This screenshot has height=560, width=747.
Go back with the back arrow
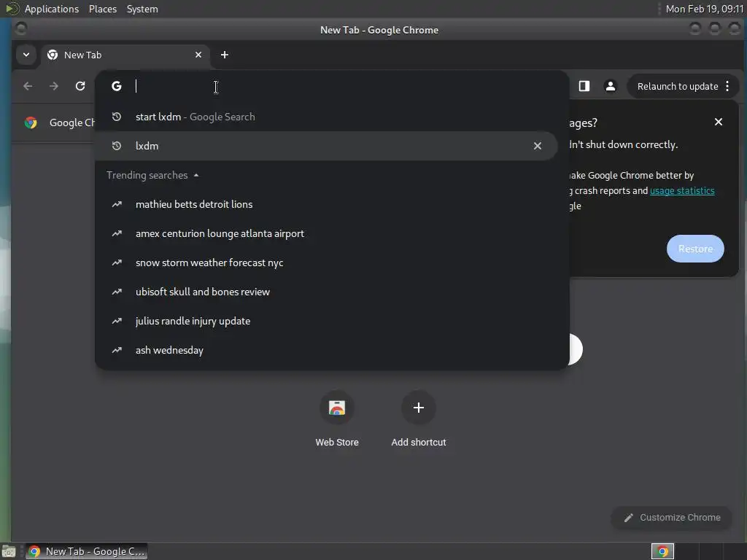coord(28,86)
